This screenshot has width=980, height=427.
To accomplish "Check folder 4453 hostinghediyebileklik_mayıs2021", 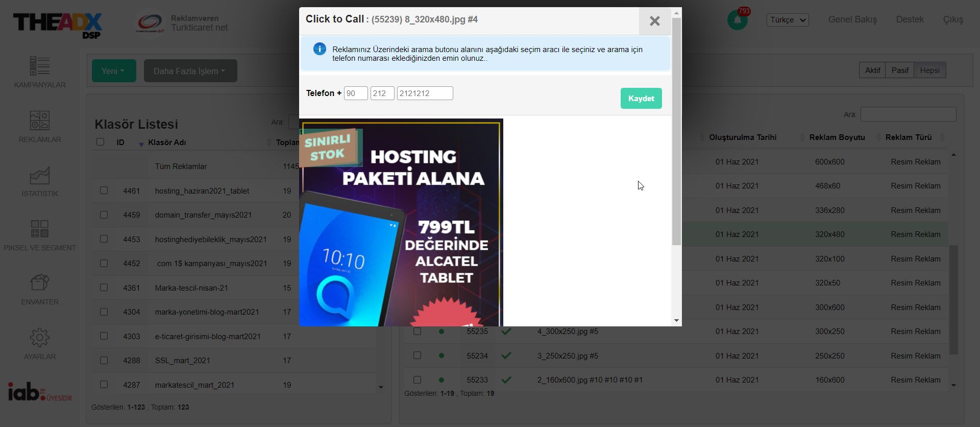I will click(x=104, y=239).
